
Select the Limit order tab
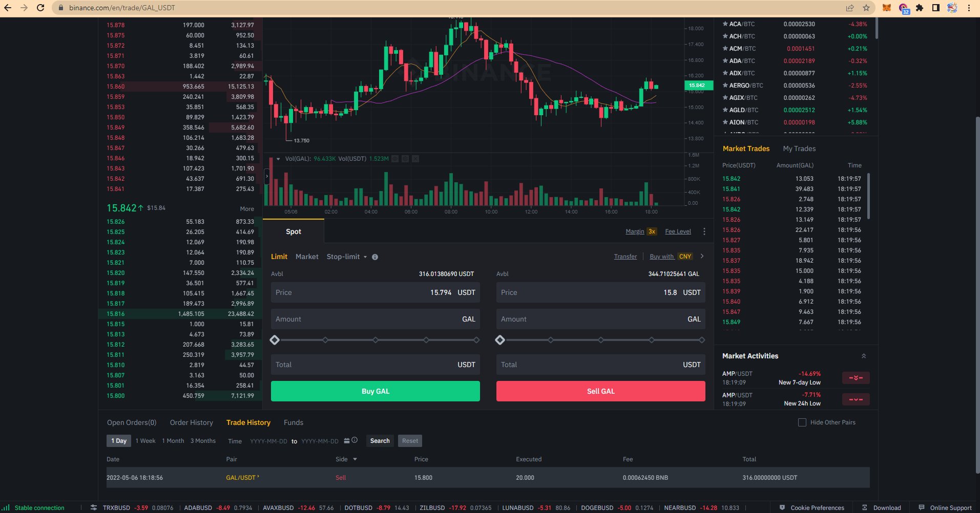pos(279,256)
